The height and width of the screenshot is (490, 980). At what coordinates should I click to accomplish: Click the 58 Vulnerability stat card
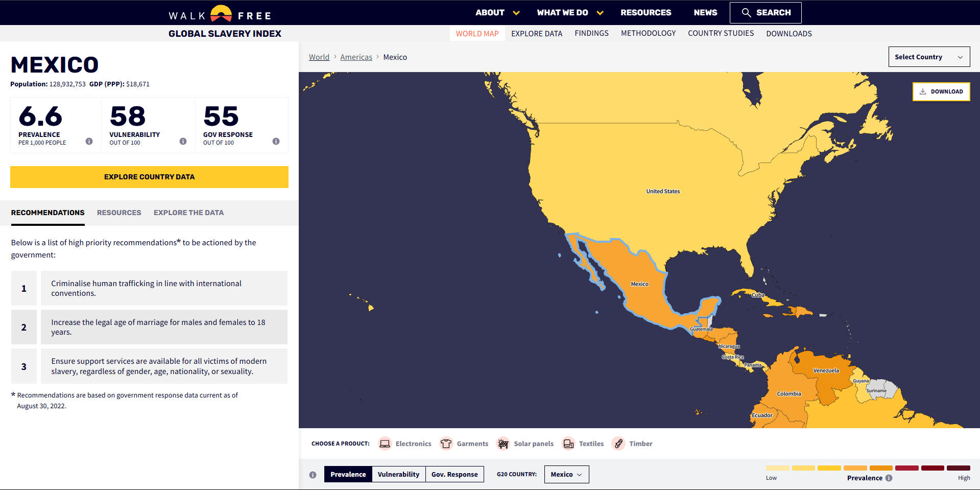[x=148, y=125]
